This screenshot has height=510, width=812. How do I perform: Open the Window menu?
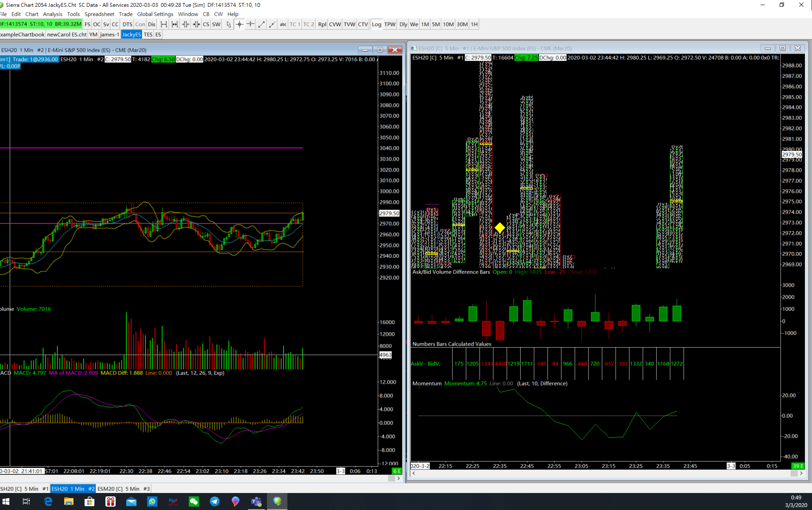click(188, 14)
